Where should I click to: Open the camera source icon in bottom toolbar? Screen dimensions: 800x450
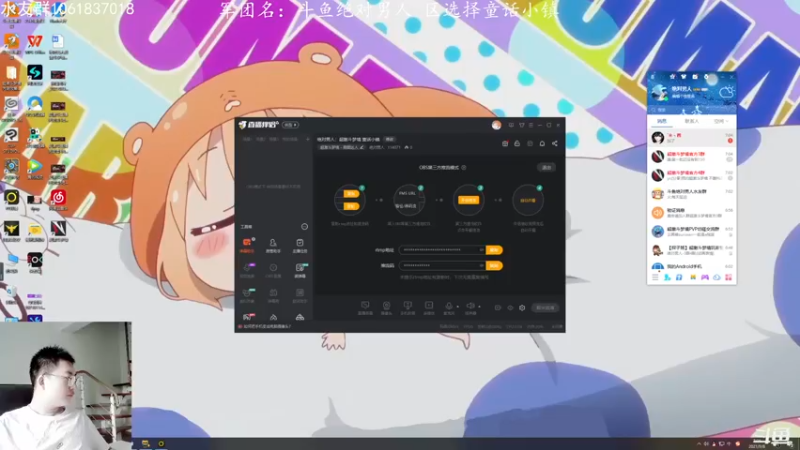(386, 308)
